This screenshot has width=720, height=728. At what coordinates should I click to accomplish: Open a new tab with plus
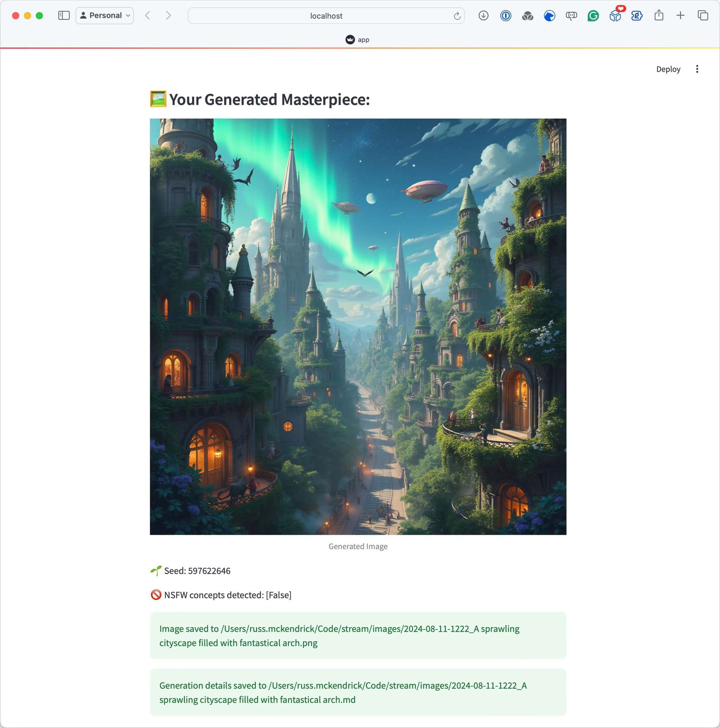[x=680, y=15]
